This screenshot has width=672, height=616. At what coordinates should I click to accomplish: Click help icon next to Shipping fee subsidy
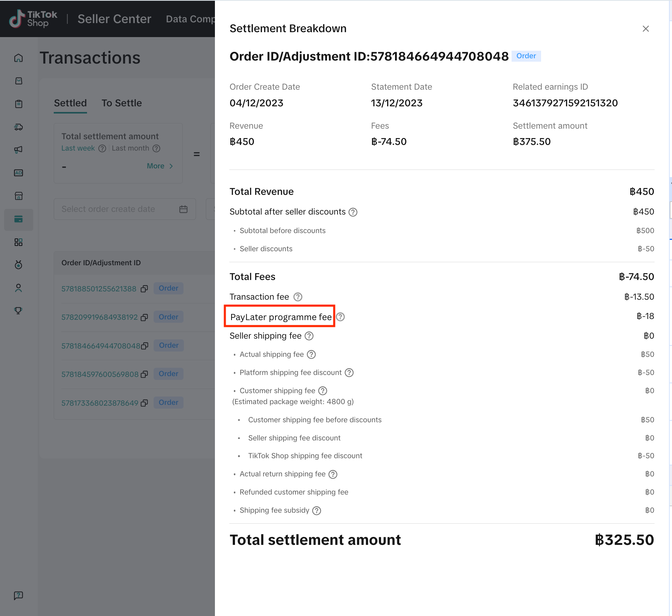pos(317,511)
